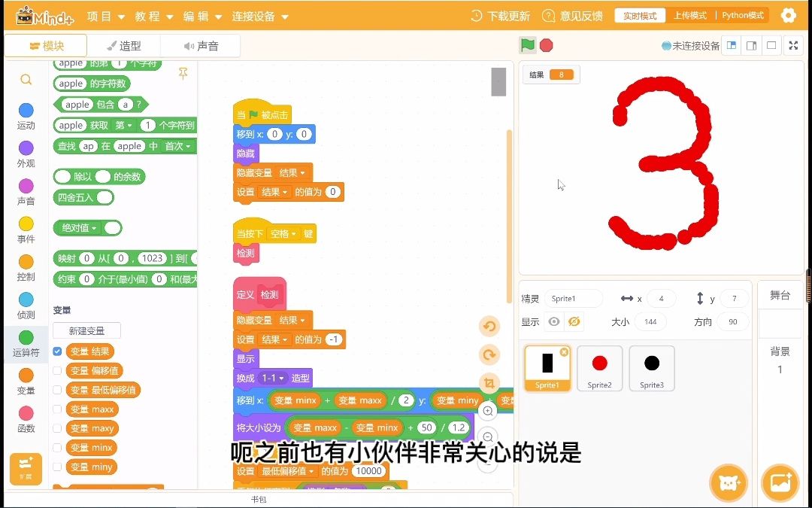Hide Sprite1 using the 显示 slash toggle
812x508 pixels.
(x=575, y=321)
